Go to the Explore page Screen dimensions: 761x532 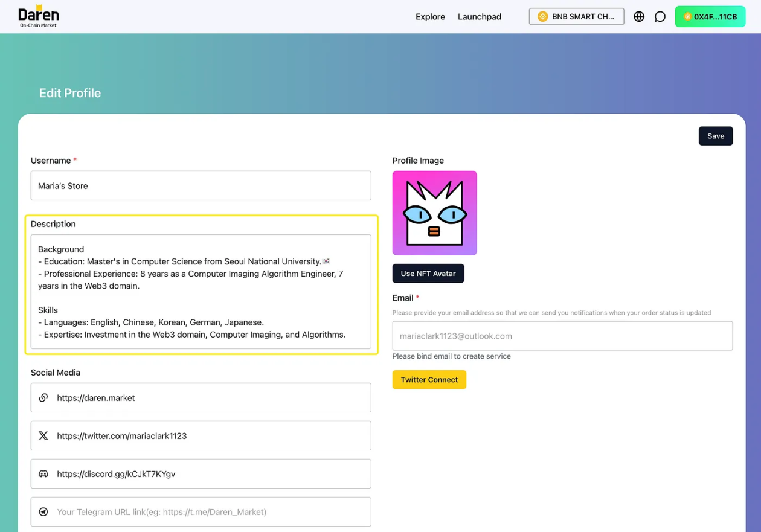(430, 17)
